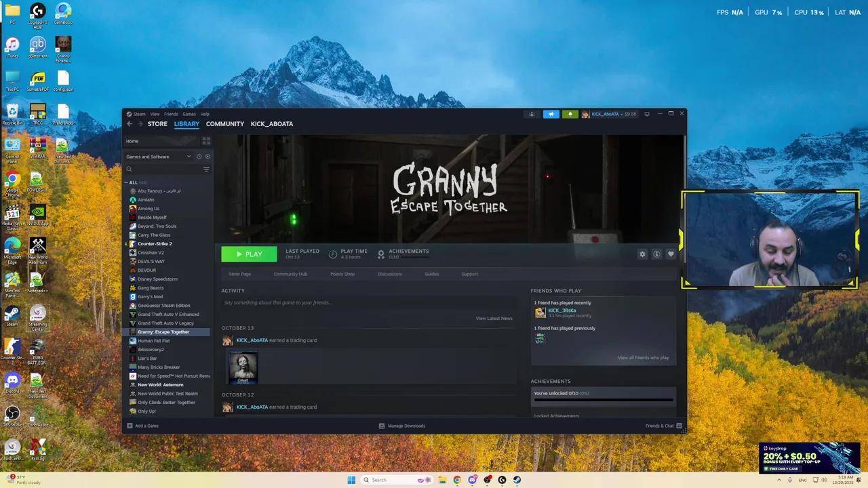Show game info icon

click(x=656, y=254)
